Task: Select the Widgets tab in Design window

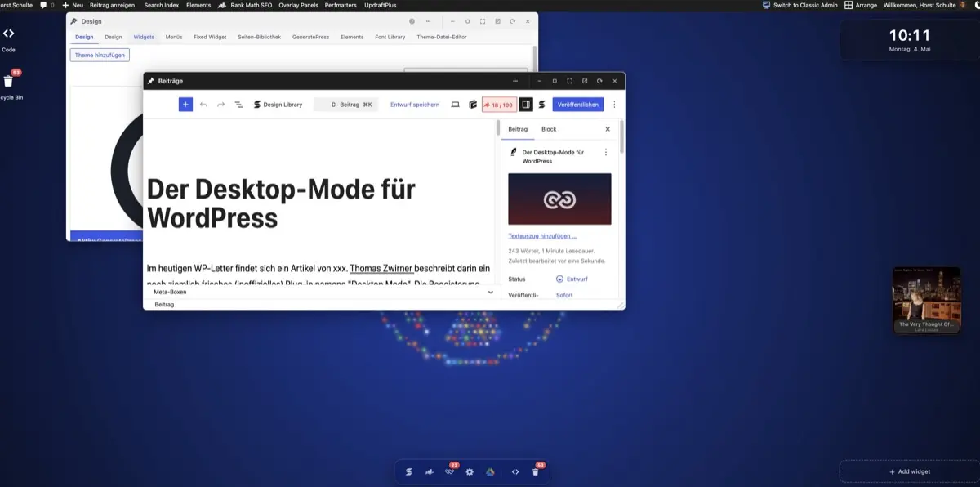Action: pyautogui.click(x=144, y=37)
